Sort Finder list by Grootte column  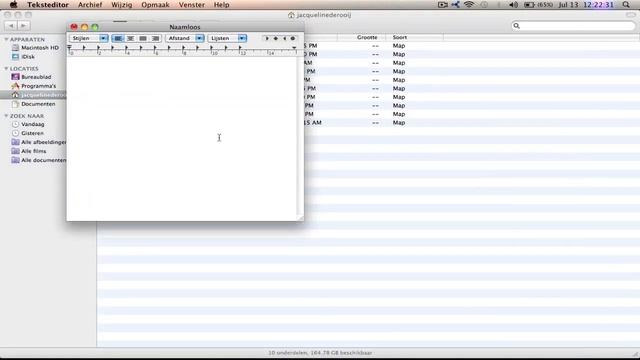click(362, 37)
